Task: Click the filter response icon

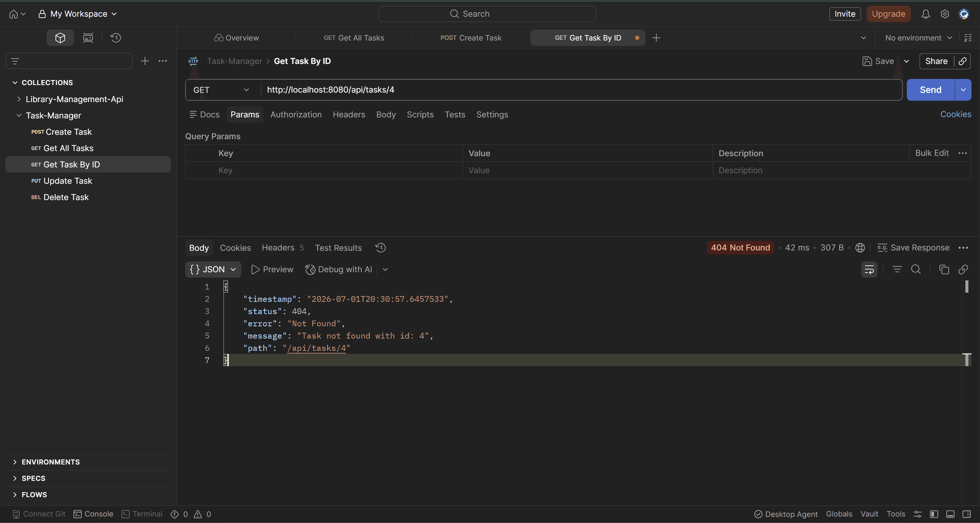Action: 897,269
